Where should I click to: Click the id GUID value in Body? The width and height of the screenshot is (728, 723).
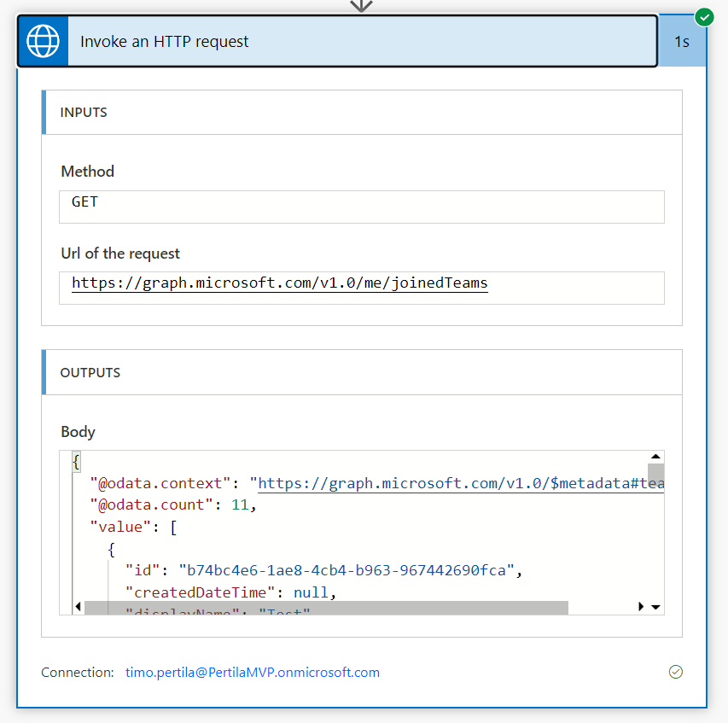tap(346, 570)
